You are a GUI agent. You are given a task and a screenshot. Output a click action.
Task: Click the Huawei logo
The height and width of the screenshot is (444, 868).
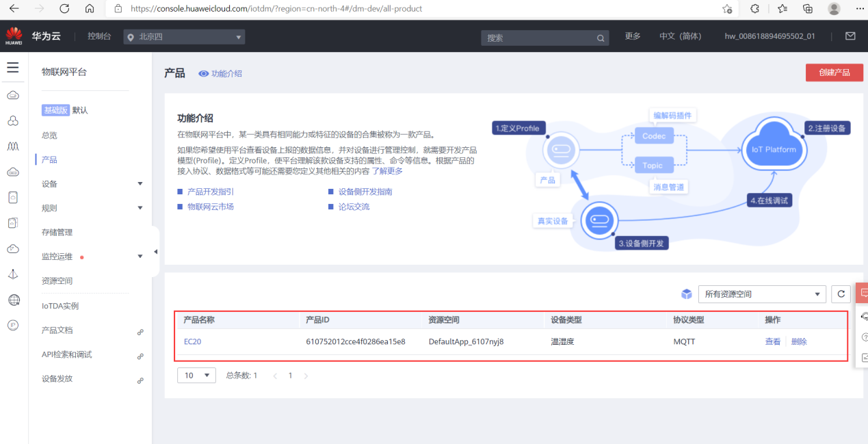pos(14,36)
